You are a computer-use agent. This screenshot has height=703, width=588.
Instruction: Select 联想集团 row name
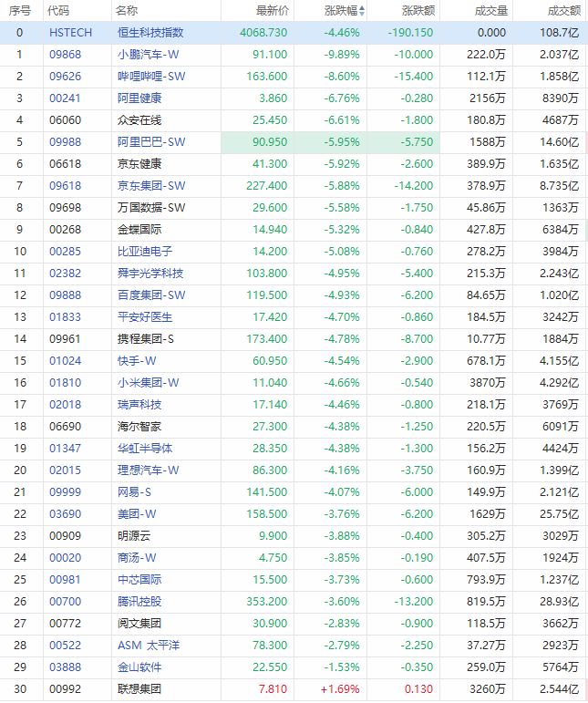tap(139, 689)
